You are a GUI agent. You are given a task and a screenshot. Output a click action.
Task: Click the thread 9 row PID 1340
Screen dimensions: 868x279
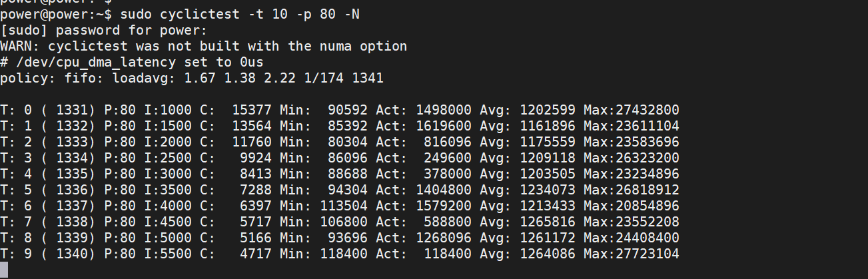point(68,254)
